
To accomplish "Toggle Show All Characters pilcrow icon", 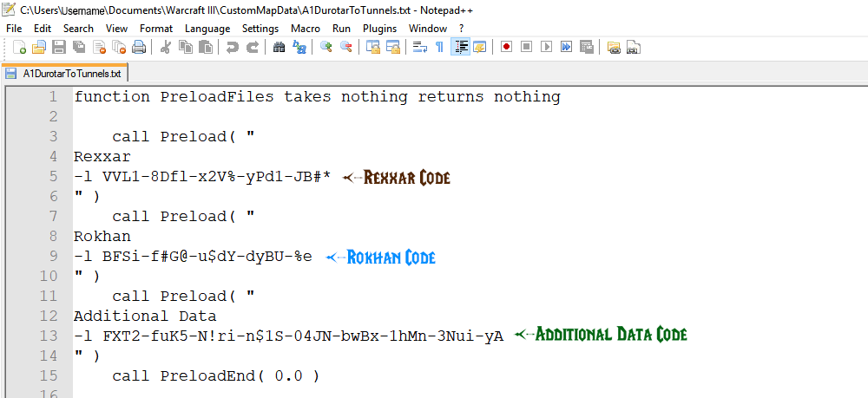I will point(439,48).
